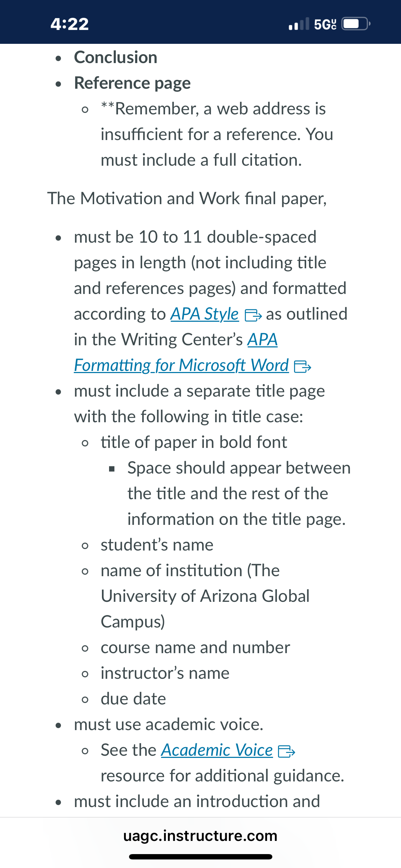Tap the 'due date' list item
Viewport: 401px width, 868px height.
coord(133,699)
